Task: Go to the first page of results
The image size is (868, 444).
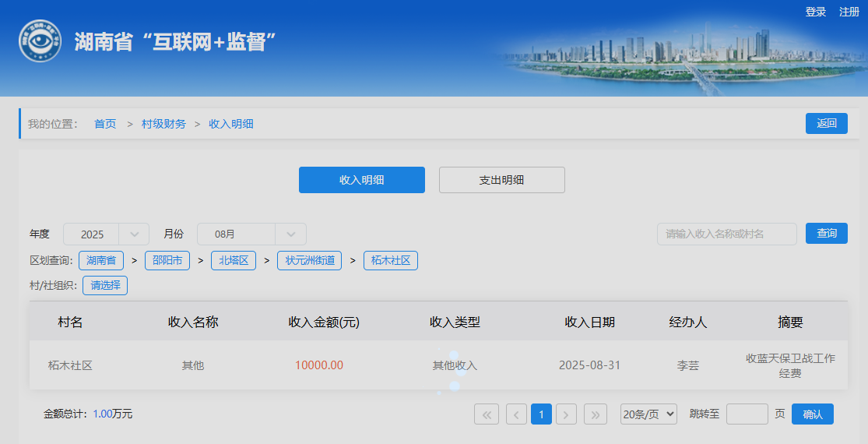Action: point(487,414)
